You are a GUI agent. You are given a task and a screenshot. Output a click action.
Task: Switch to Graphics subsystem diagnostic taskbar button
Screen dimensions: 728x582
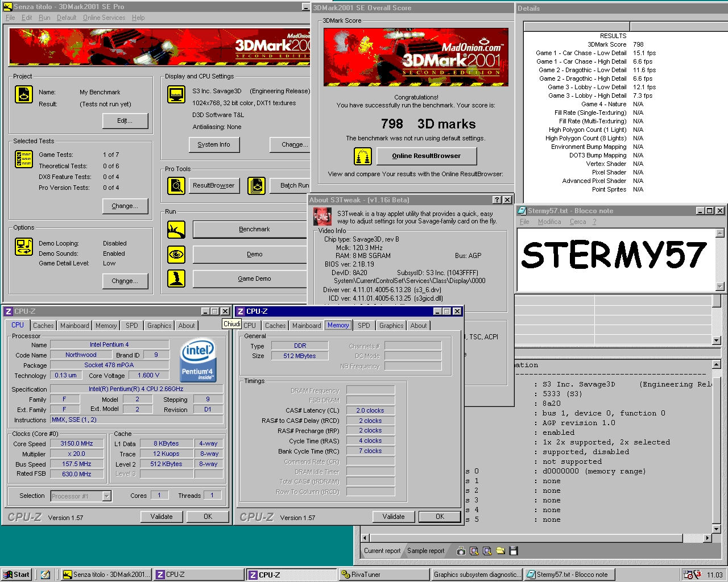click(476, 575)
